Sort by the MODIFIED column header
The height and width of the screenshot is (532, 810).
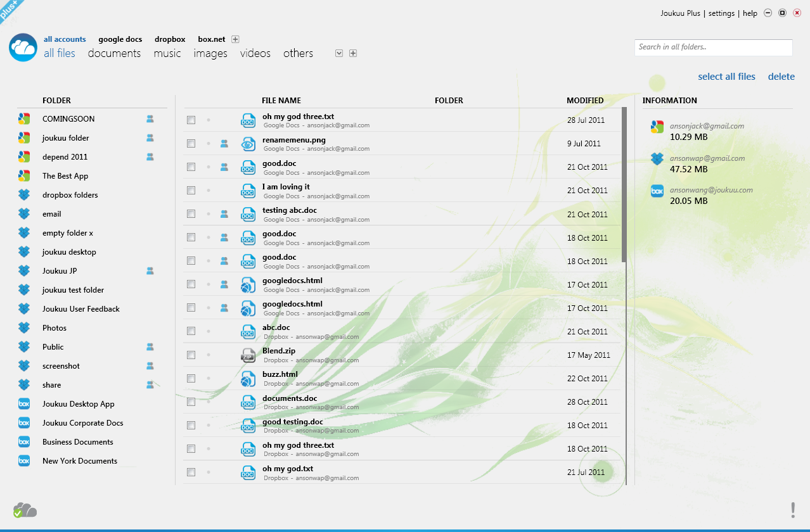pyautogui.click(x=585, y=100)
